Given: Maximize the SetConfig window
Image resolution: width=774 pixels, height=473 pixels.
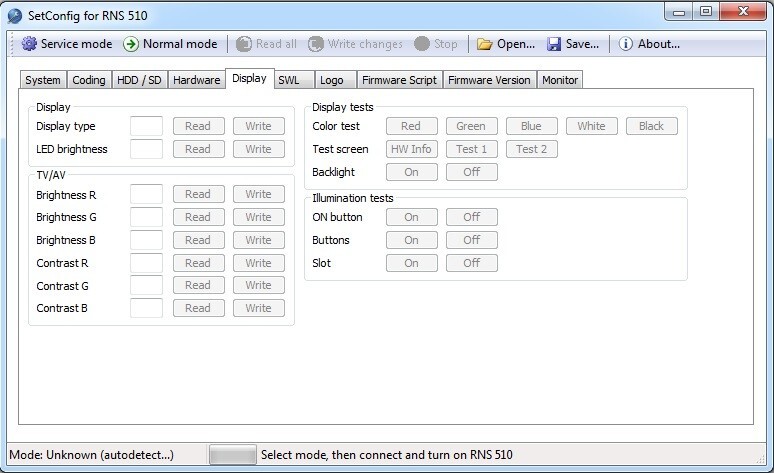Looking at the screenshot, I should click(706, 12).
